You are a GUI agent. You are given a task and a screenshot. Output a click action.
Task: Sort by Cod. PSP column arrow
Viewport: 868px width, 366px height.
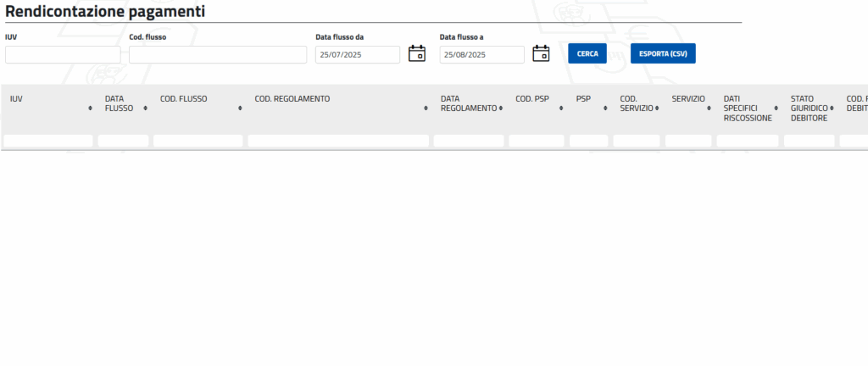coord(561,108)
